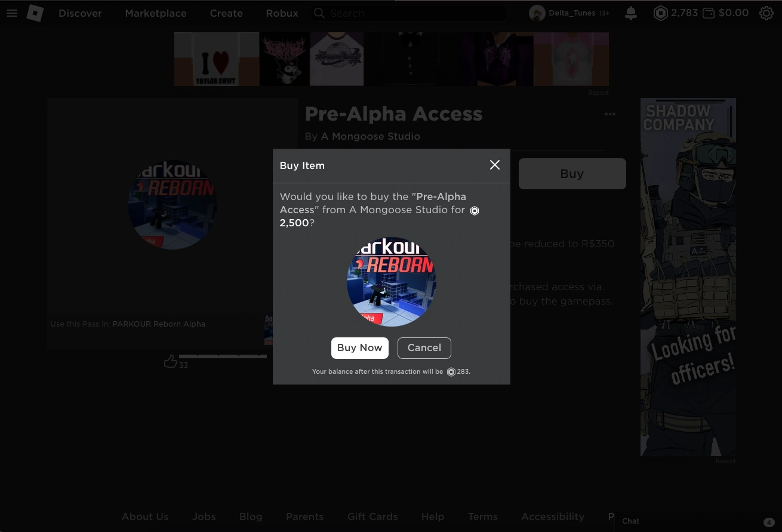The height and width of the screenshot is (532, 782).
Task: Open the Shadow Company advertisement
Action: 688,278
